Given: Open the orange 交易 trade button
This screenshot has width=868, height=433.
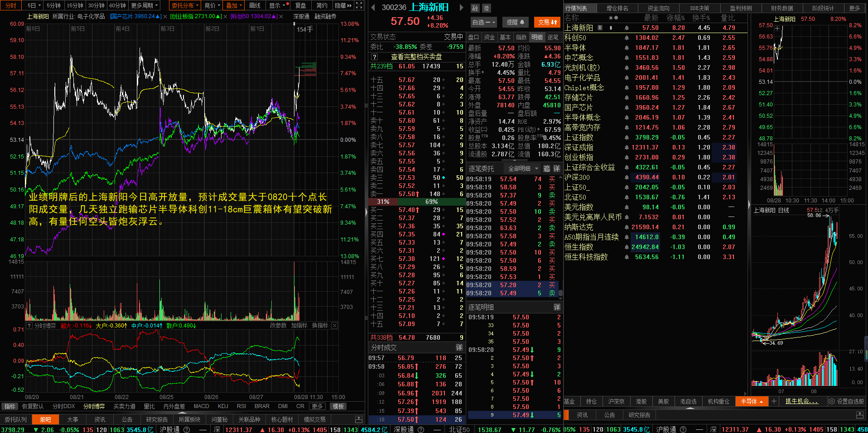Looking at the screenshot, I should [x=547, y=22].
